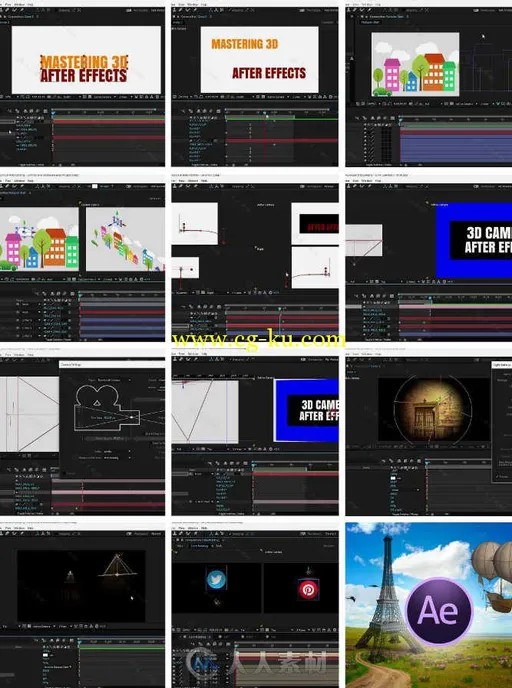Click the glowing pyramid light wireframe in the dark scene
This screenshot has height=688, width=512.
coord(118,566)
